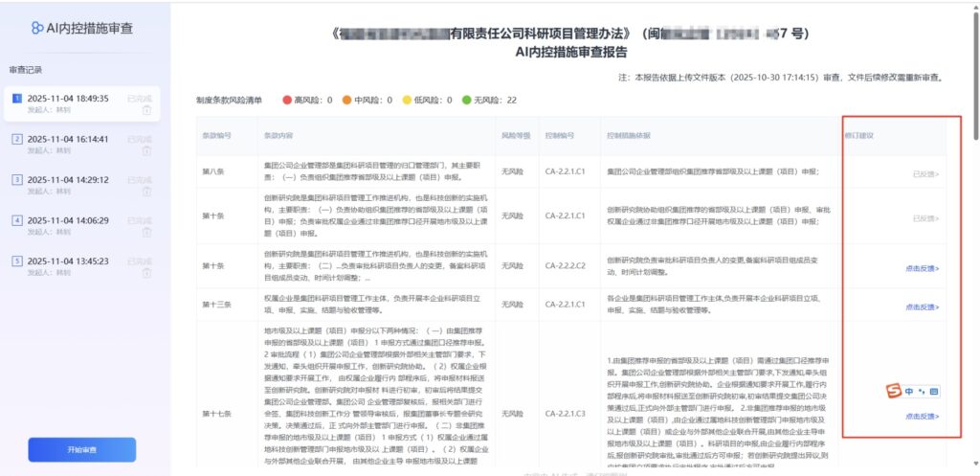This screenshot has height=476, width=980.
Task: Remove the 14:29:12 record via trash icon
Action: [145, 191]
